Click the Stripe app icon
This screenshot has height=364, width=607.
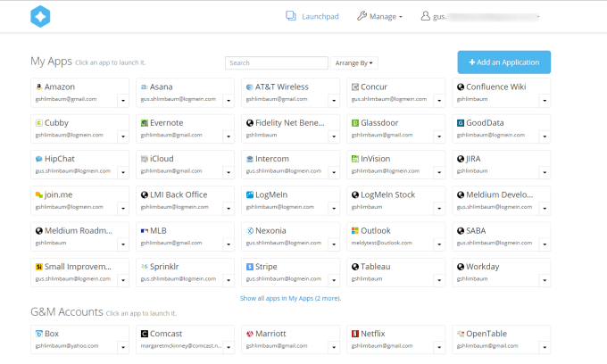tap(249, 266)
